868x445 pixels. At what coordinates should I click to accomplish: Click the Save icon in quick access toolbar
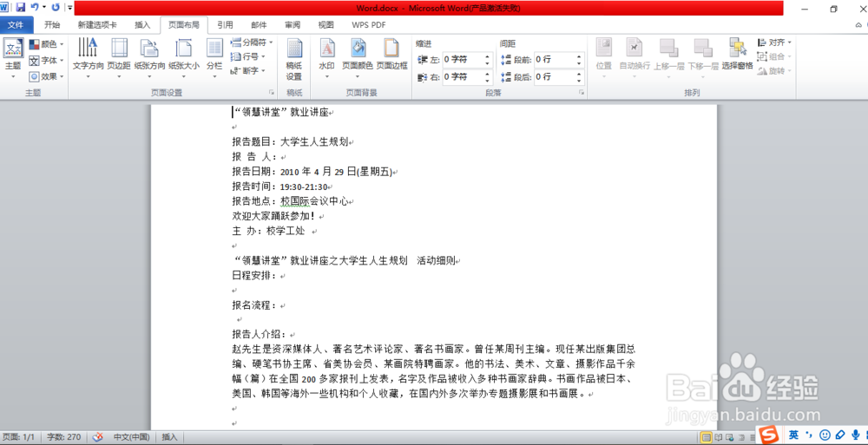[x=21, y=8]
